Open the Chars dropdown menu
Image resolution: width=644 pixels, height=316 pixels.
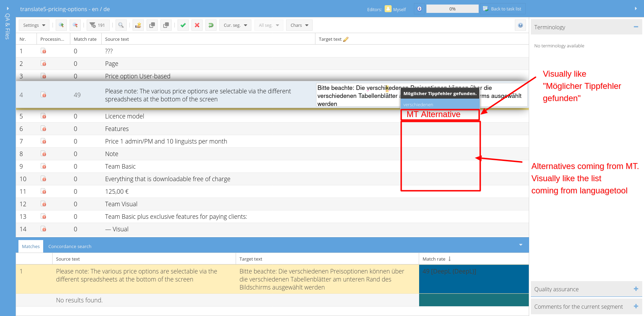tap(299, 25)
